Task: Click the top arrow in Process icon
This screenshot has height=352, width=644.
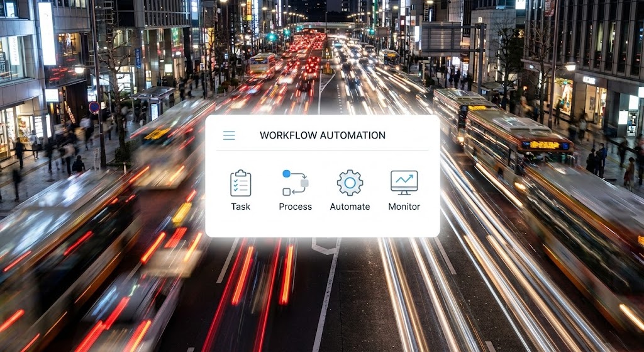Action: [x=298, y=174]
